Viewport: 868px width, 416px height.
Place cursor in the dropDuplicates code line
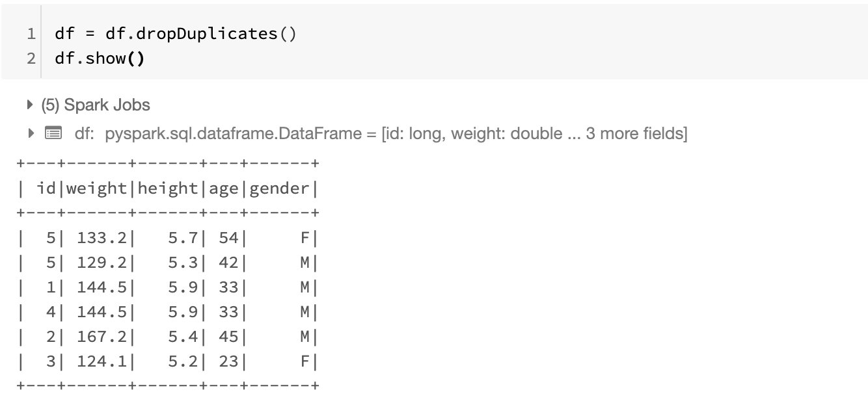[x=176, y=34]
